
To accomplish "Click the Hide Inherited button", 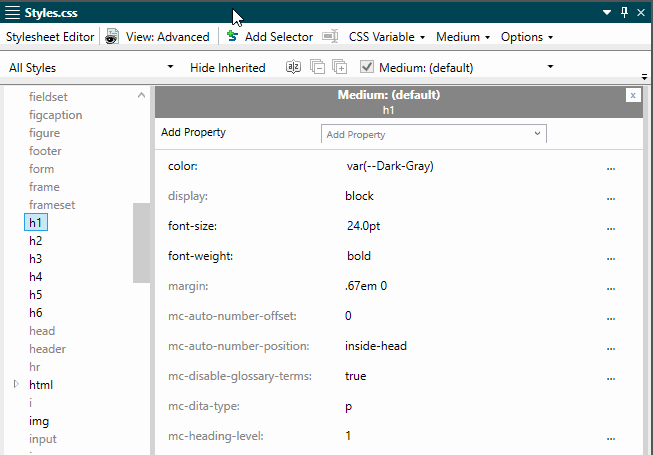I will (x=227, y=68).
